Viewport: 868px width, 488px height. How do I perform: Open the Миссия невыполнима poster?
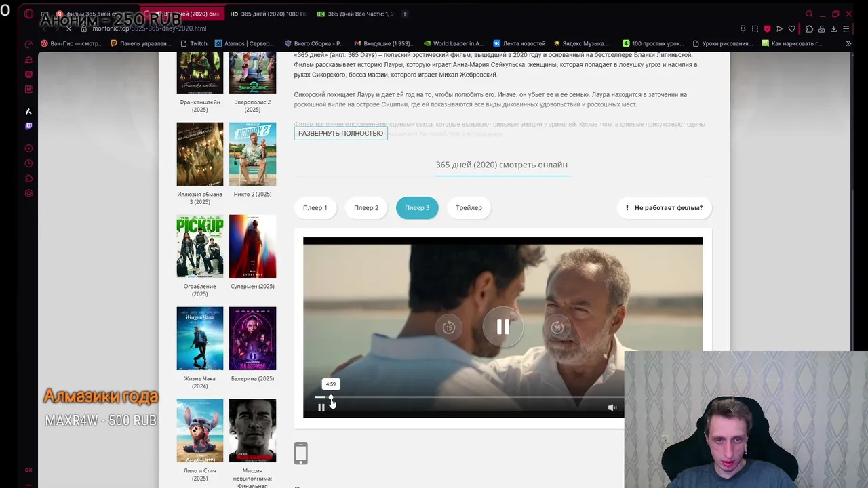(252, 430)
